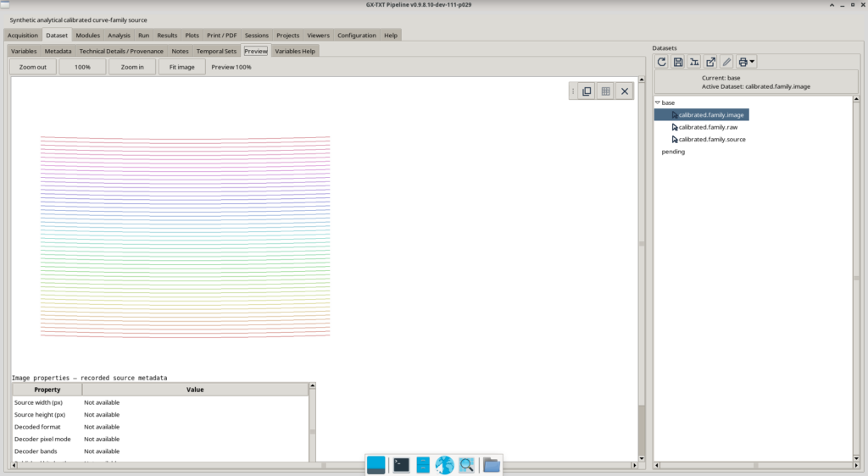This screenshot has height=476, width=868.
Task: Open the magnifier search app in the taskbar
Action: pos(467,465)
